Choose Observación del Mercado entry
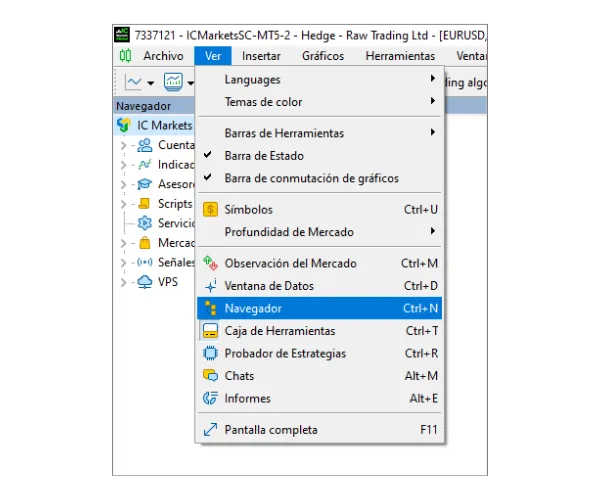Screen dimensions: 600x500 click(x=320, y=263)
